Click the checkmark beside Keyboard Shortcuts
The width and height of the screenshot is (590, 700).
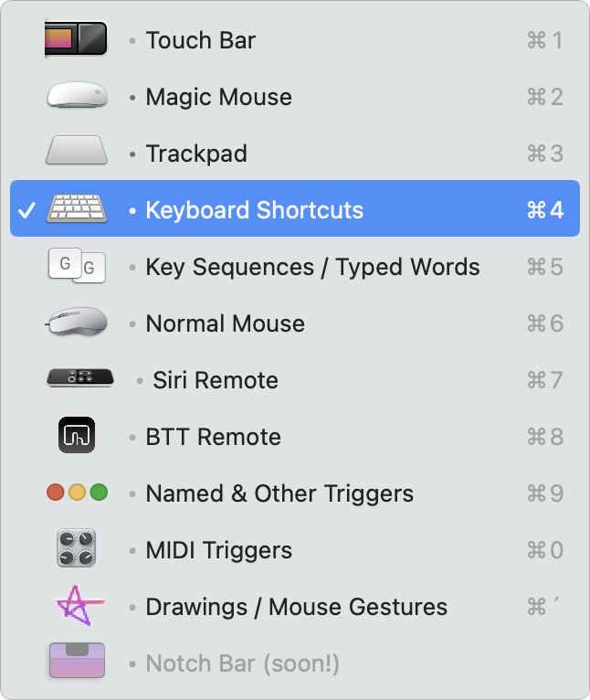[26, 210]
